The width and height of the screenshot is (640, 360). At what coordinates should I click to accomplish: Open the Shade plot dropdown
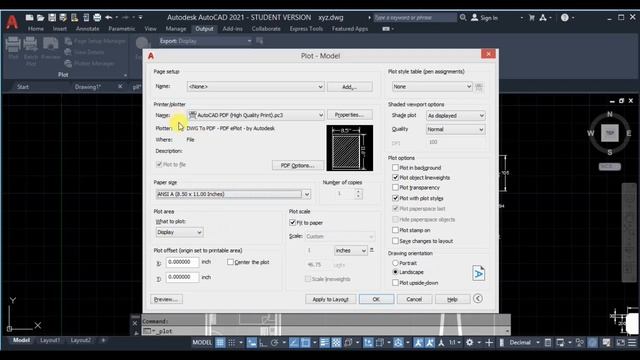tap(456, 116)
